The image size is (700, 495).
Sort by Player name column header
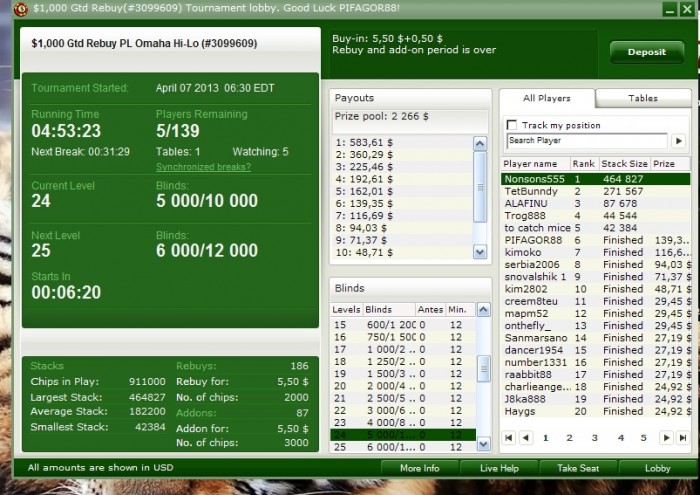(x=536, y=164)
